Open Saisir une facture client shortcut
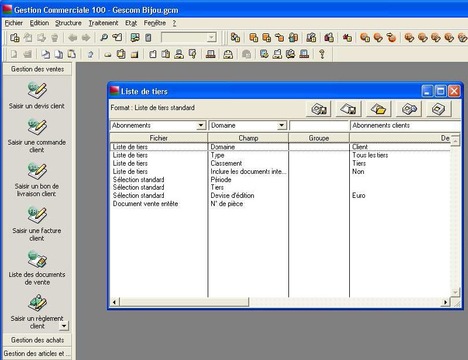468x360 pixels. tap(37, 215)
